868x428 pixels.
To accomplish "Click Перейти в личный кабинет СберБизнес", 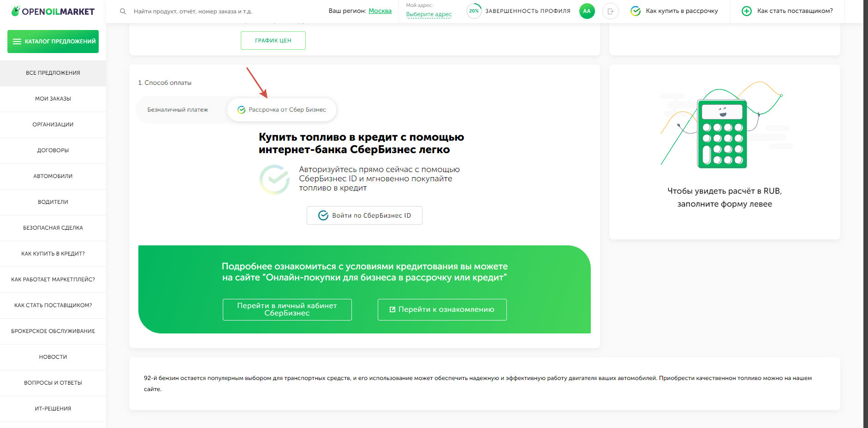I will coord(287,309).
